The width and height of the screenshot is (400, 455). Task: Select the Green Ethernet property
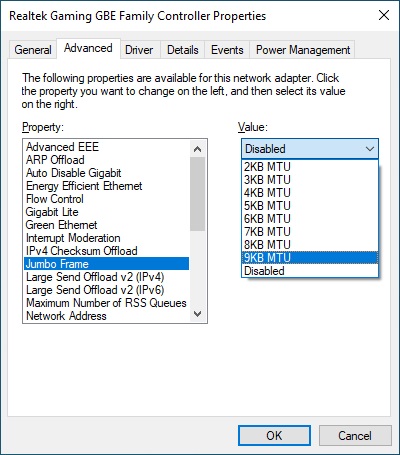(x=107, y=225)
